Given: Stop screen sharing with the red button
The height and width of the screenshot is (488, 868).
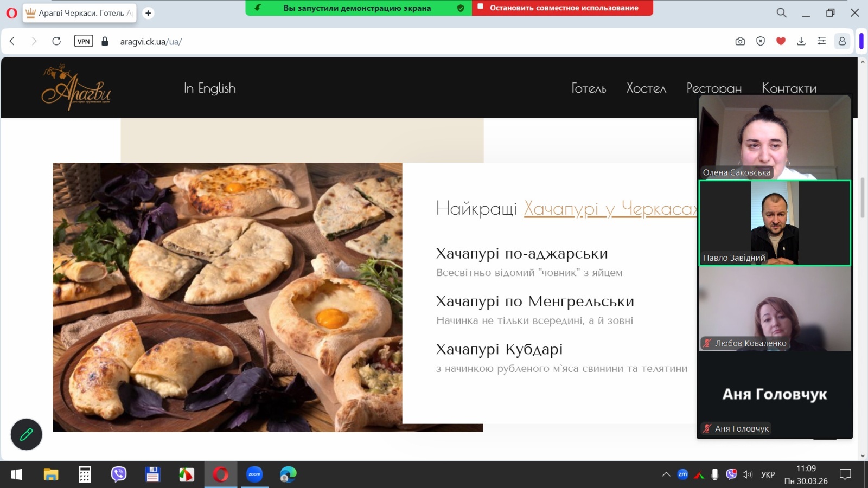Looking at the screenshot, I should [563, 8].
